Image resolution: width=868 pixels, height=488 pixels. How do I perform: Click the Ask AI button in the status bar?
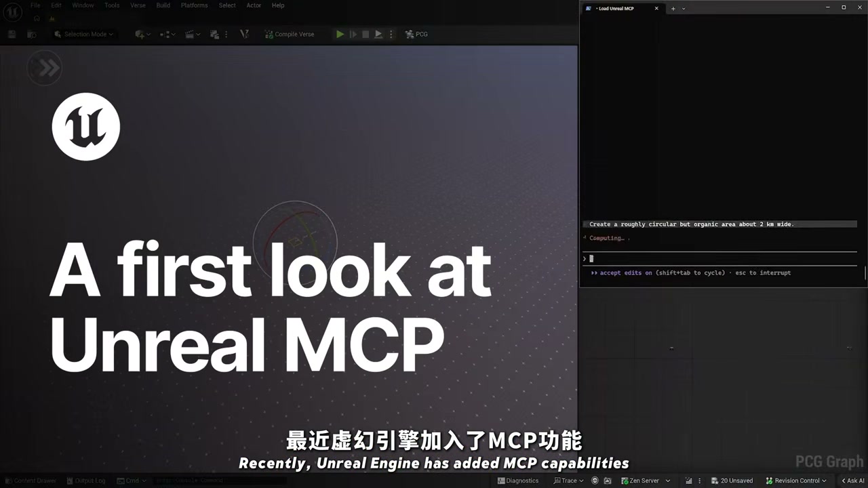(x=852, y=481)
